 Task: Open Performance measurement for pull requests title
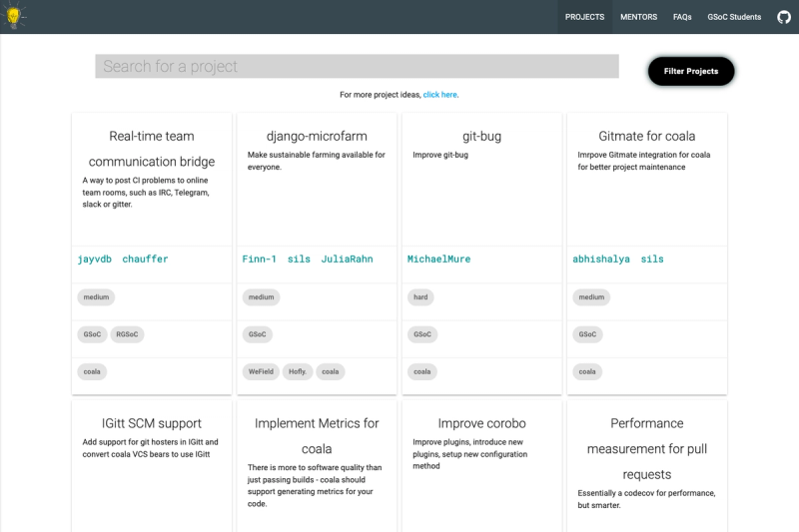tap(646, 448)
